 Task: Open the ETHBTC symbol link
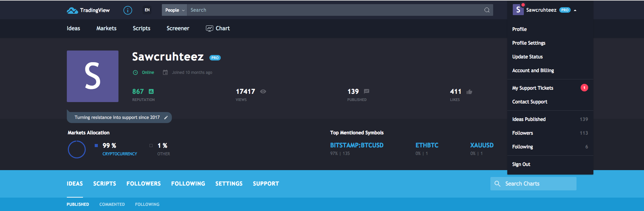(427, 145)
